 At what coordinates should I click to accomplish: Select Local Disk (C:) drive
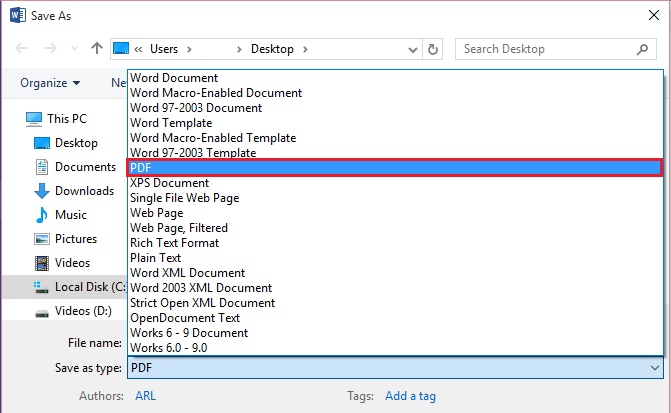90,287
